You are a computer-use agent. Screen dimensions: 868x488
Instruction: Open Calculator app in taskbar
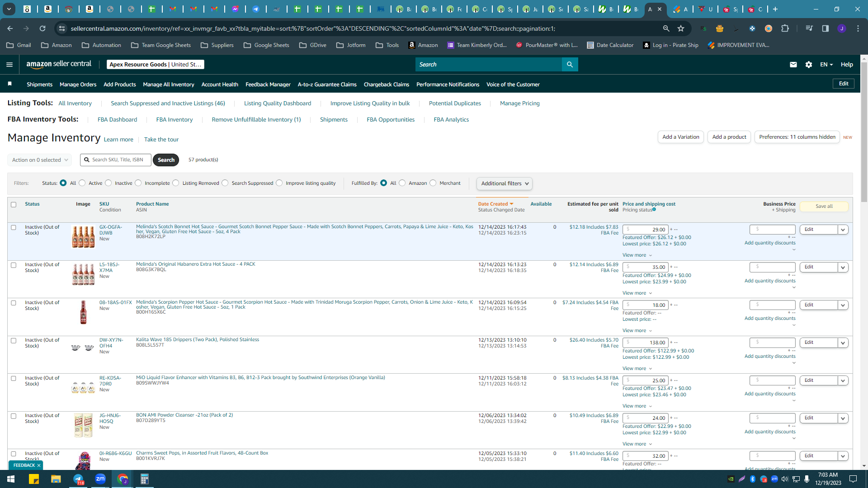[145, 479]
